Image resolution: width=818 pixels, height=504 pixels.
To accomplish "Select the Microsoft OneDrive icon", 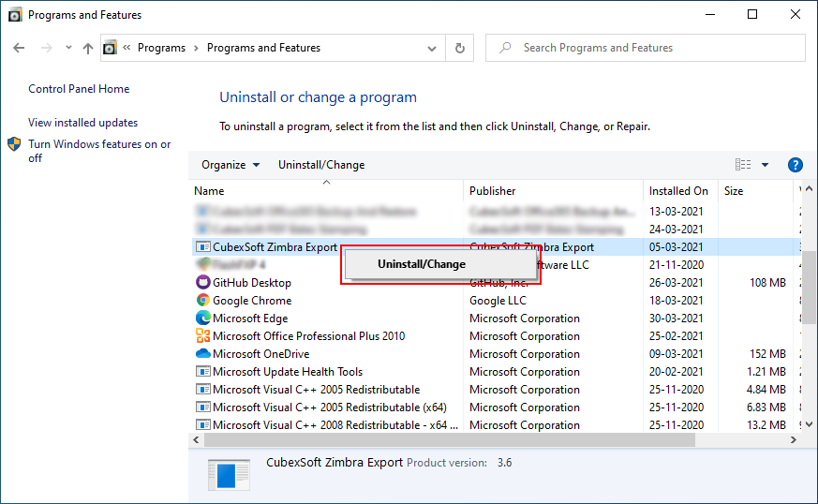I will (x=203, y=354).
